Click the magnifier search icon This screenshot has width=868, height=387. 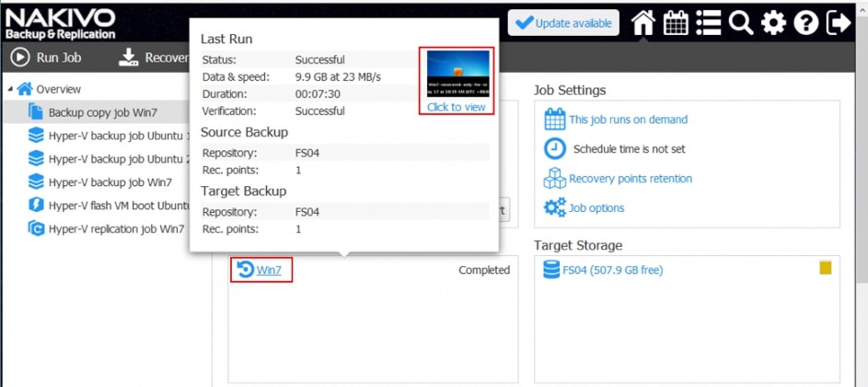coord(741,23)
